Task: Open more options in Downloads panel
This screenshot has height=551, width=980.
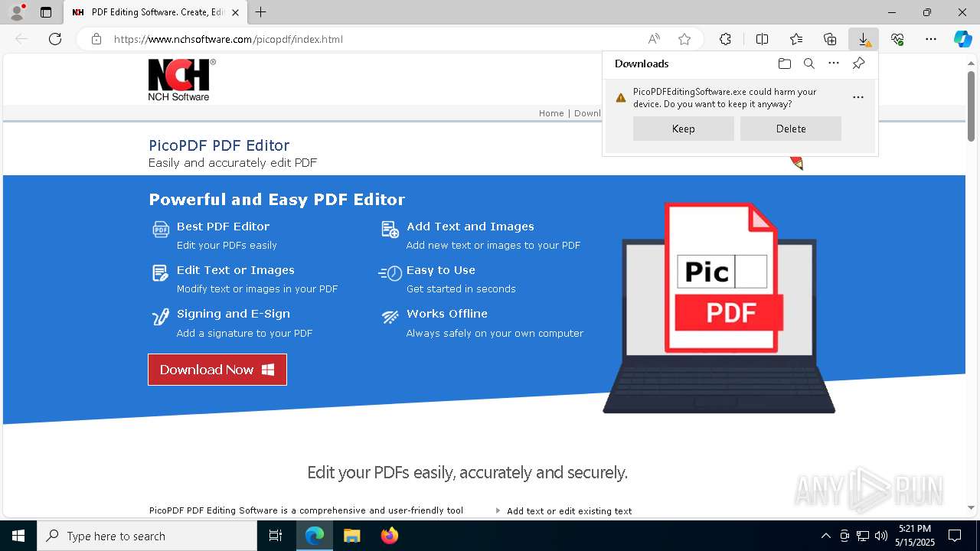Action: coord(834,64)
